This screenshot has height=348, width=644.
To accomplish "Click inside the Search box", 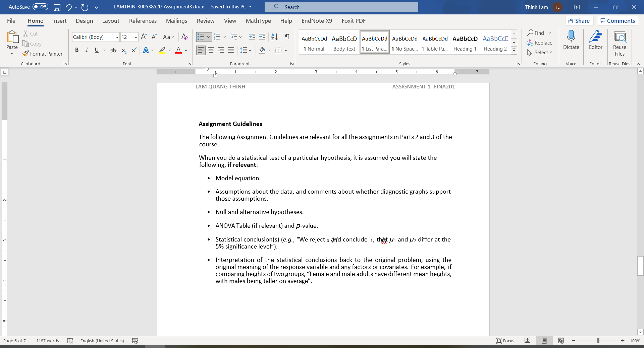I will (x=341, y=7).
